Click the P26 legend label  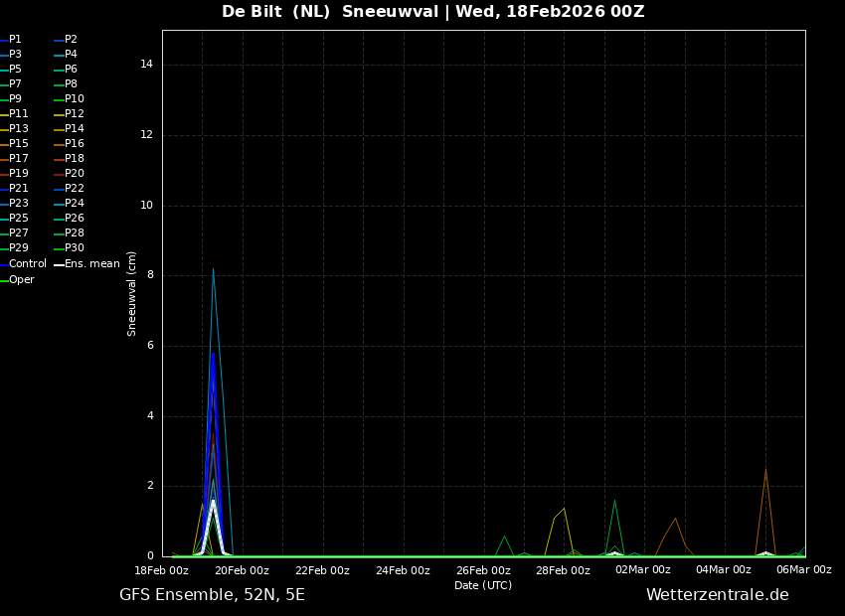[x=75, y=218]
